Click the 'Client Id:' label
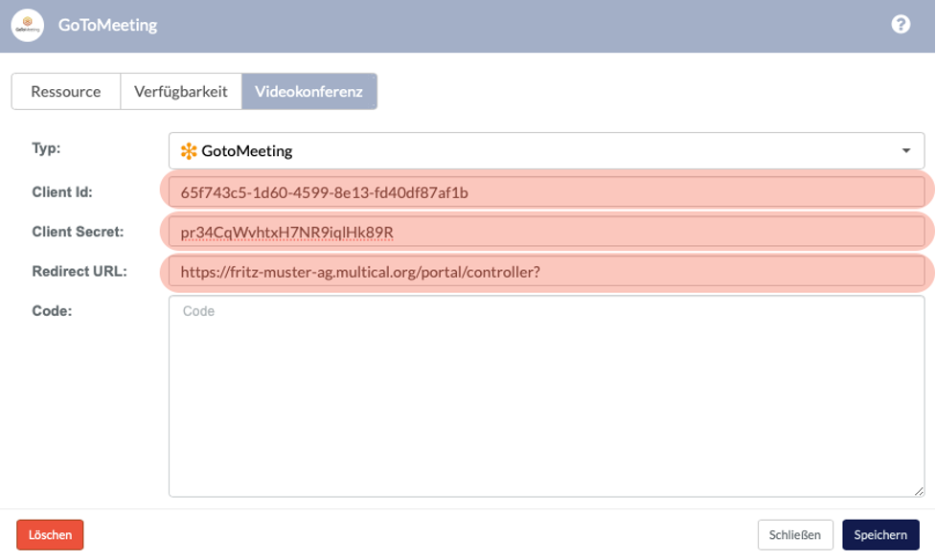Image resolution: width=936 pixels, height=560 pixels. pos(62,192)
